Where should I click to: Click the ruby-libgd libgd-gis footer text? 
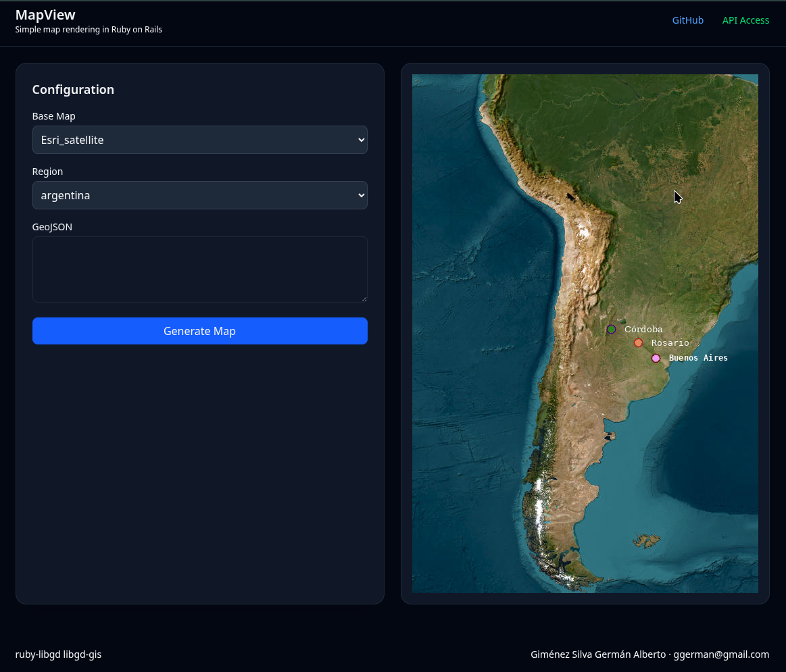pos(58,654)
